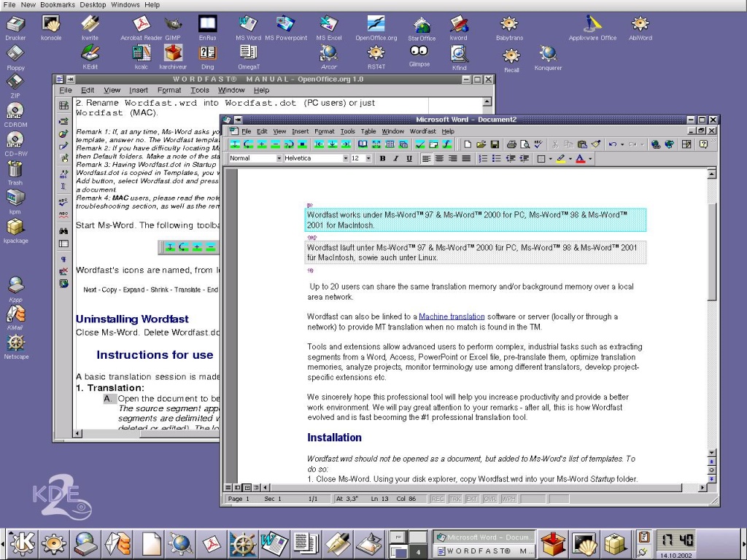The image size is (747, 560).
Task: Click Wordfast Shrink segment minus icon
Action: 275,144
